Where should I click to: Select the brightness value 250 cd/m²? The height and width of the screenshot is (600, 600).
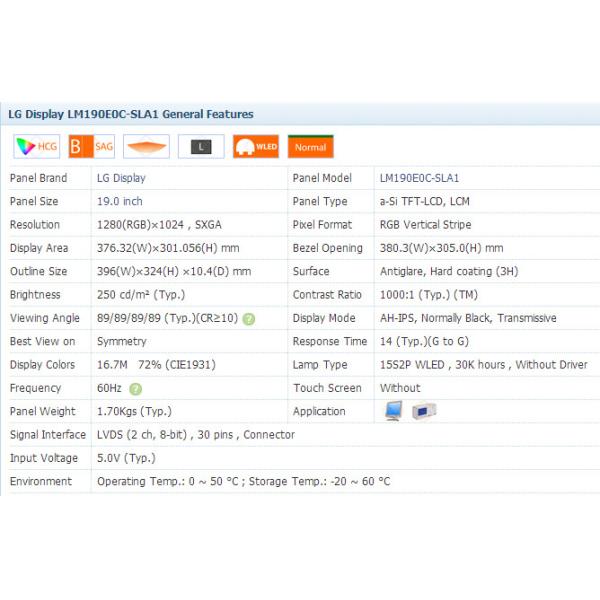pos(141,295)
